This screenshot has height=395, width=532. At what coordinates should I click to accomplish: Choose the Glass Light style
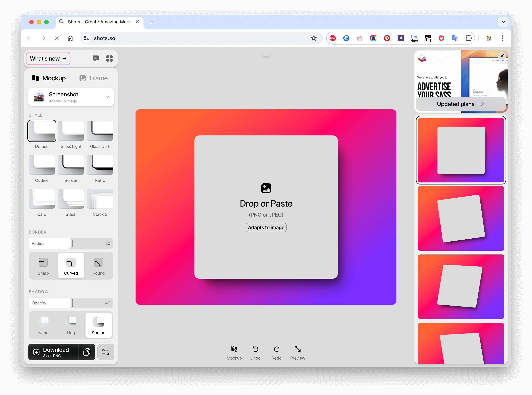pyautogui.click(x=71, y=131)
